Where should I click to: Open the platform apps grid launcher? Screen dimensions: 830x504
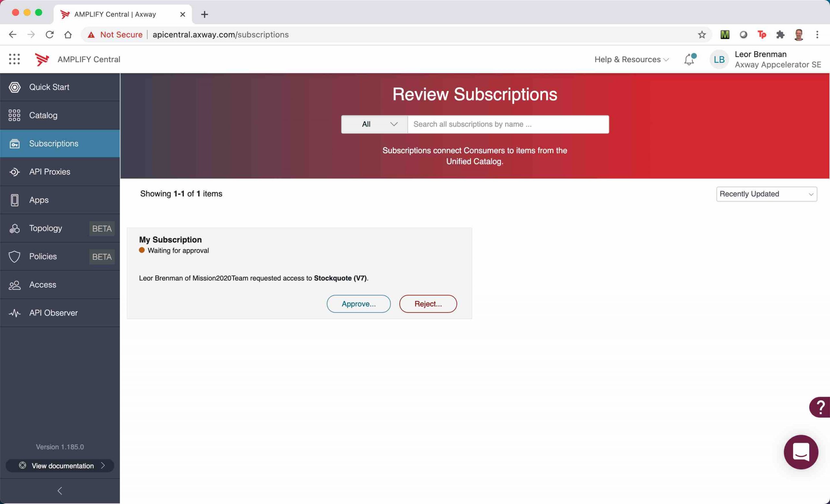[x=14, y=59]
